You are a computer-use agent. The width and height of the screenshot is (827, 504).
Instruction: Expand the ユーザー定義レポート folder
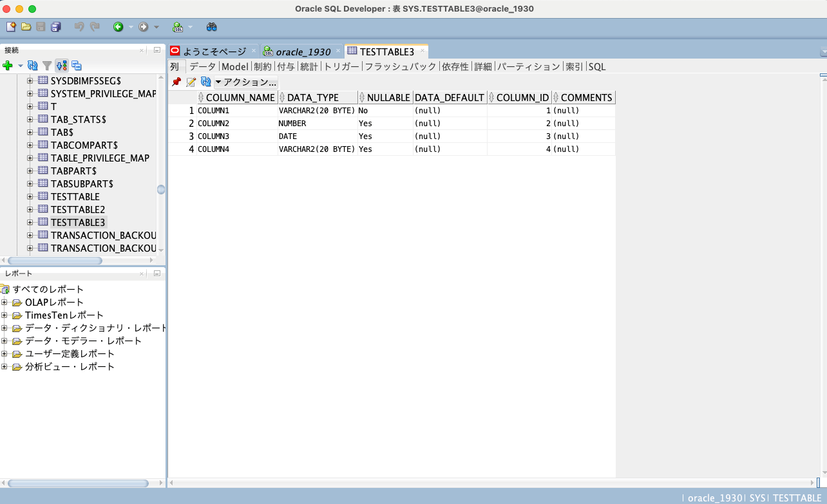(x=5, y=353)
